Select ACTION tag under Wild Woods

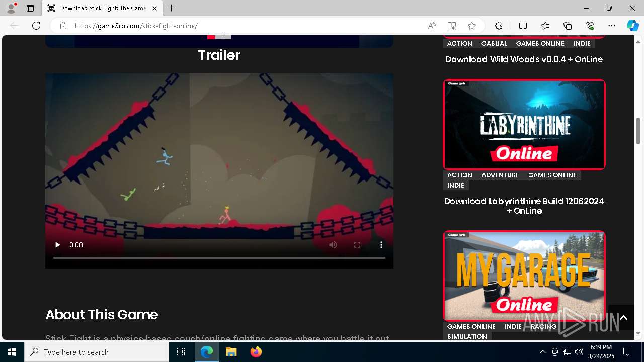tap(460, 44)
